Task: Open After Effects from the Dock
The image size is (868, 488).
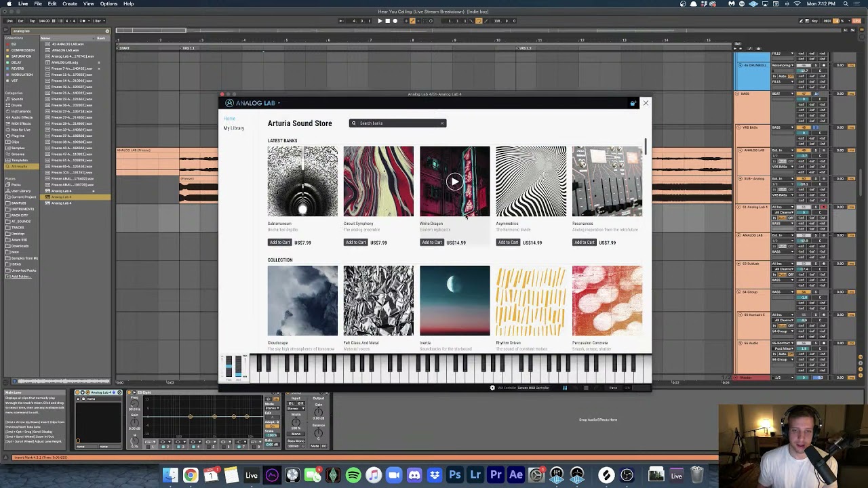Action: coord(516,475)
